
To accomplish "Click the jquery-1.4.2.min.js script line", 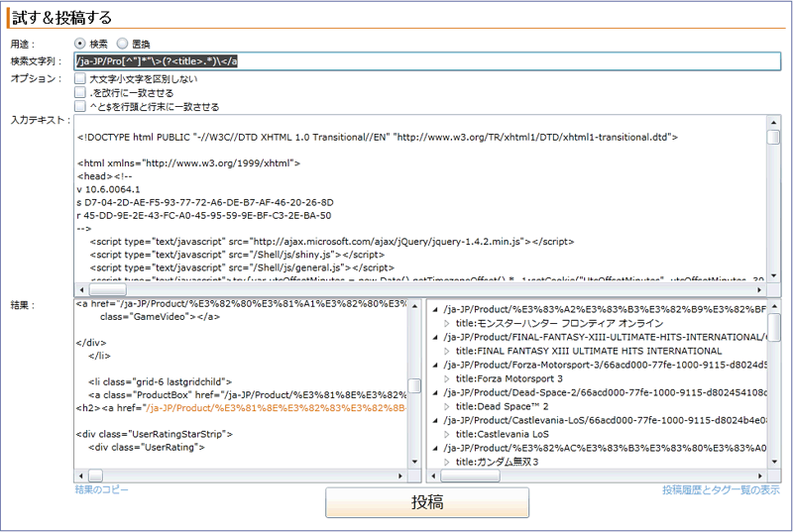I will (x=332, y=242).
